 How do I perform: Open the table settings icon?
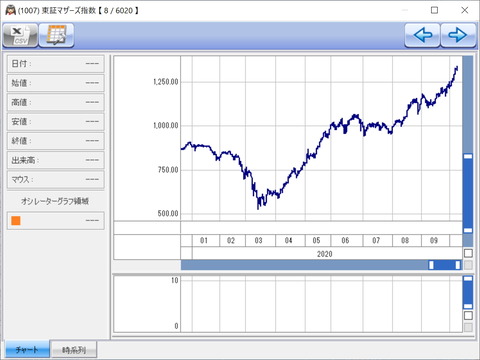(x=56, y=35)
